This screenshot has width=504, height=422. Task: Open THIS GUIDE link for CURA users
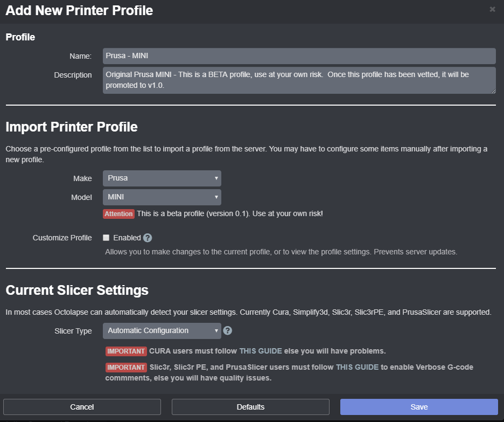(x=261, y=351)
